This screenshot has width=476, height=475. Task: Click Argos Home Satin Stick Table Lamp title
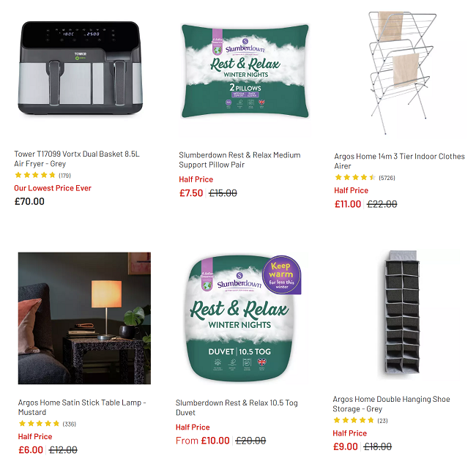click(x=82, y=408)
